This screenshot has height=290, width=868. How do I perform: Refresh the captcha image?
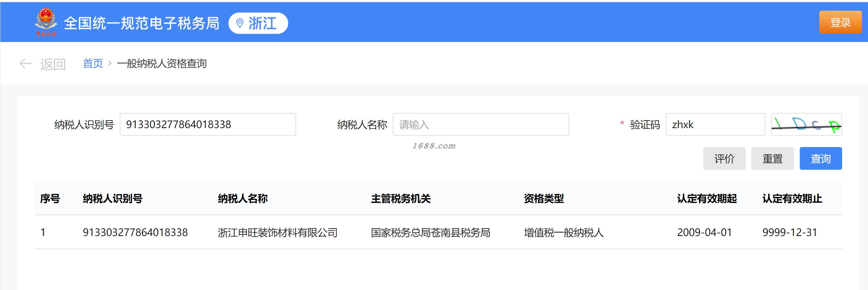click(806, 124)
